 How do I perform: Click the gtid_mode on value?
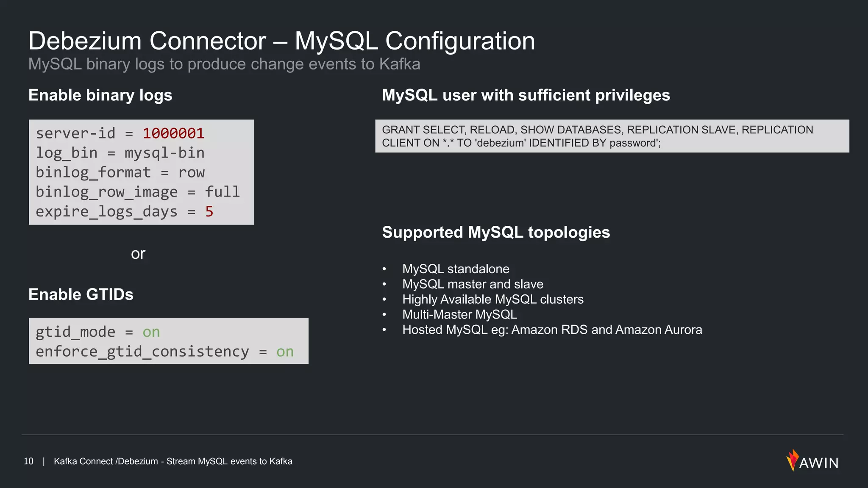tap(151, 332)
